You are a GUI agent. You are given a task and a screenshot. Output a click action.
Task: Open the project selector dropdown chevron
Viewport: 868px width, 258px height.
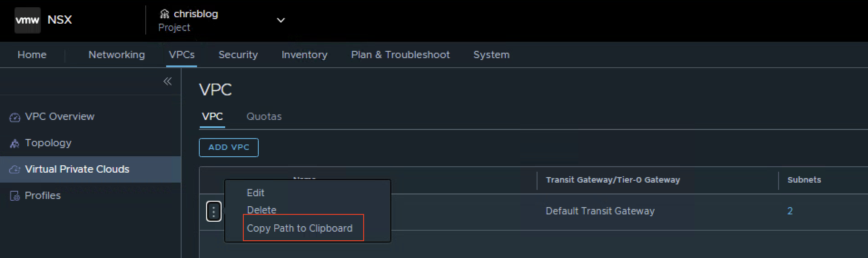click(281, 20)
